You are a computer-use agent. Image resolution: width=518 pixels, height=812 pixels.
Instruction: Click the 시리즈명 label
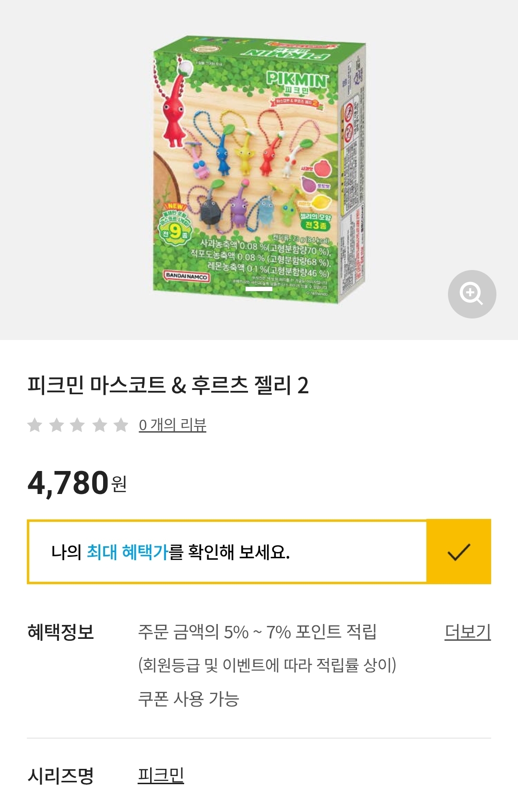(60, 776)
